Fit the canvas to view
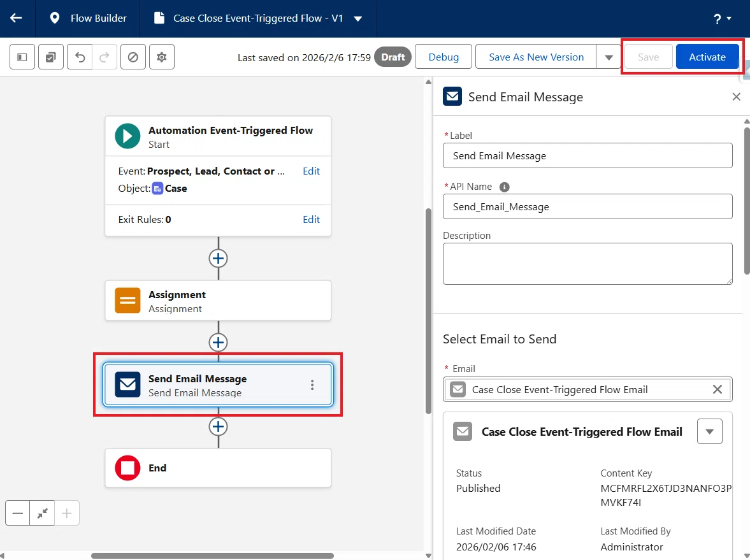Screen dimensions: 750x560 [42, 513]
